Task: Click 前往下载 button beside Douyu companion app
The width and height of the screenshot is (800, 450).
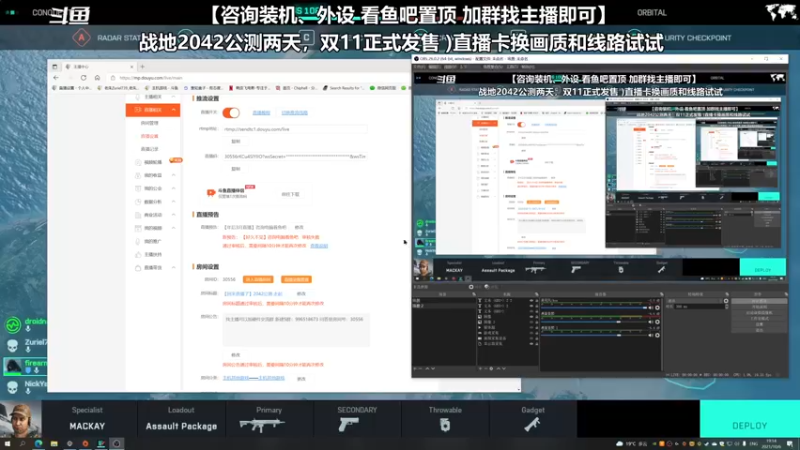Action: 290,194
